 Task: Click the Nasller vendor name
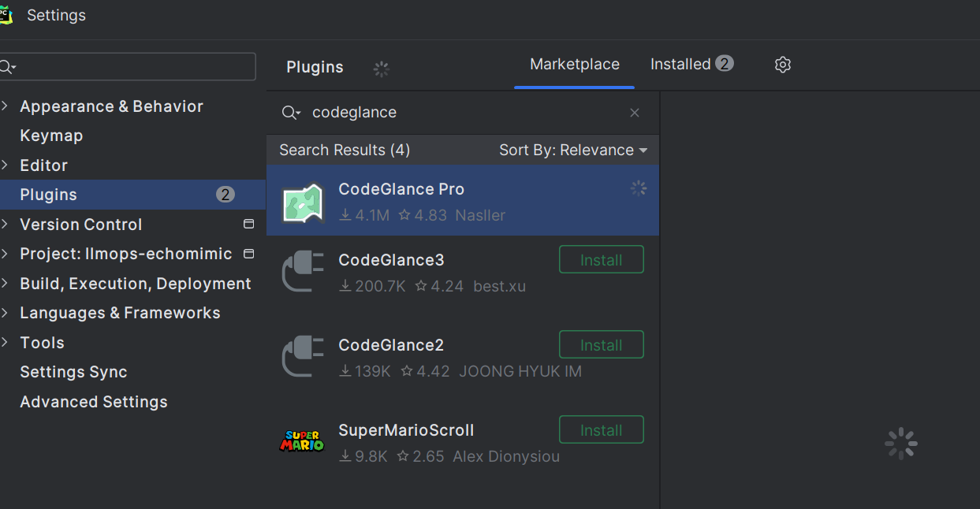click(x=480, y=215)
